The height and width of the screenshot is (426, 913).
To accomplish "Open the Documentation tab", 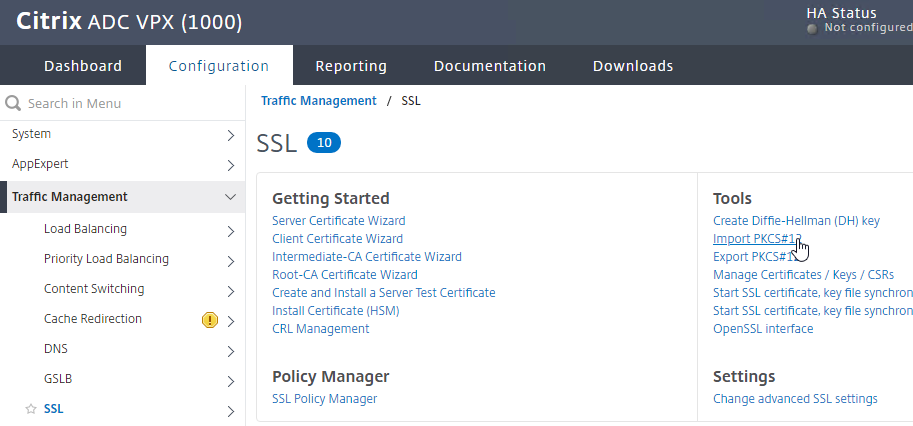I will tap(490, 66).
